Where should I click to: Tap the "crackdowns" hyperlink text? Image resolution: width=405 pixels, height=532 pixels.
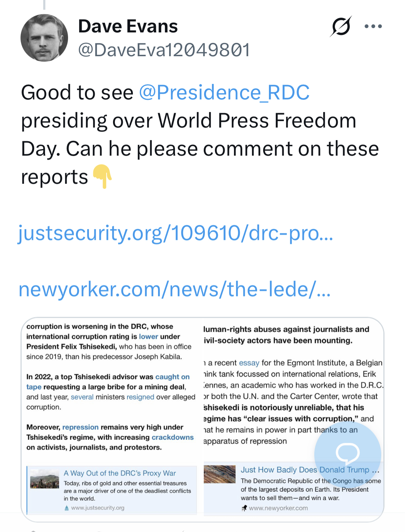172,437
